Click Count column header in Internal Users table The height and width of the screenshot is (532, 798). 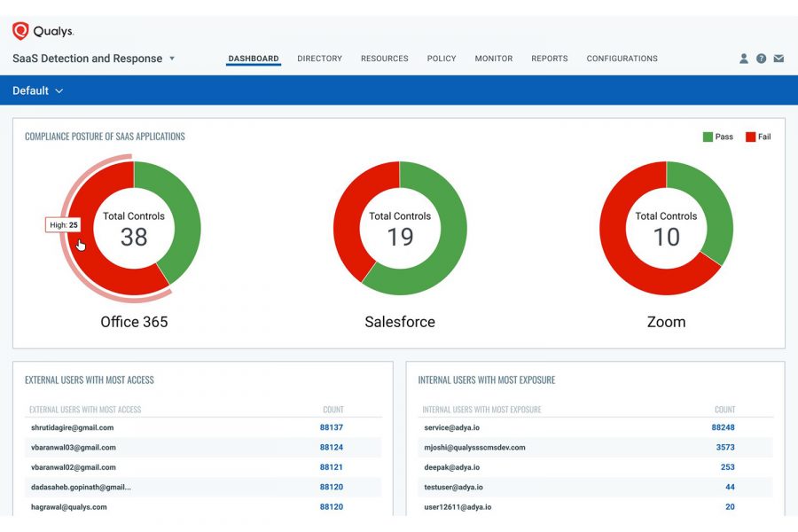pos(724,410)
